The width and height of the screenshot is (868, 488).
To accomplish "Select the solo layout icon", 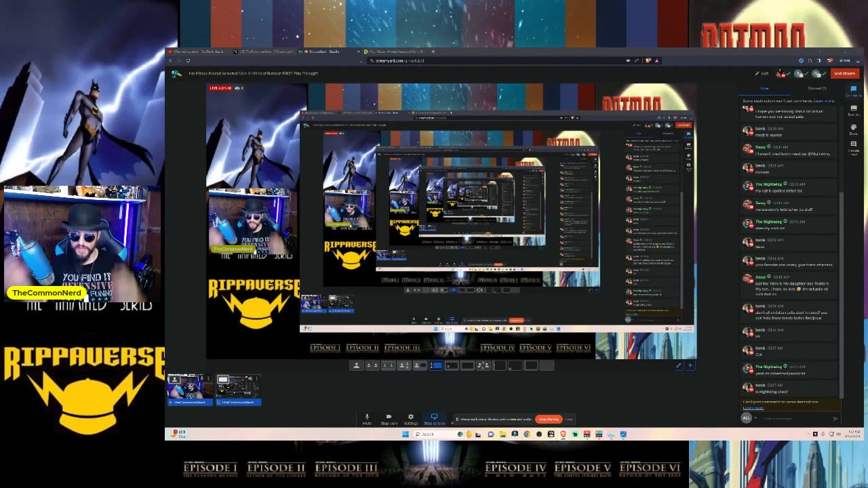I will pos(357,365).
